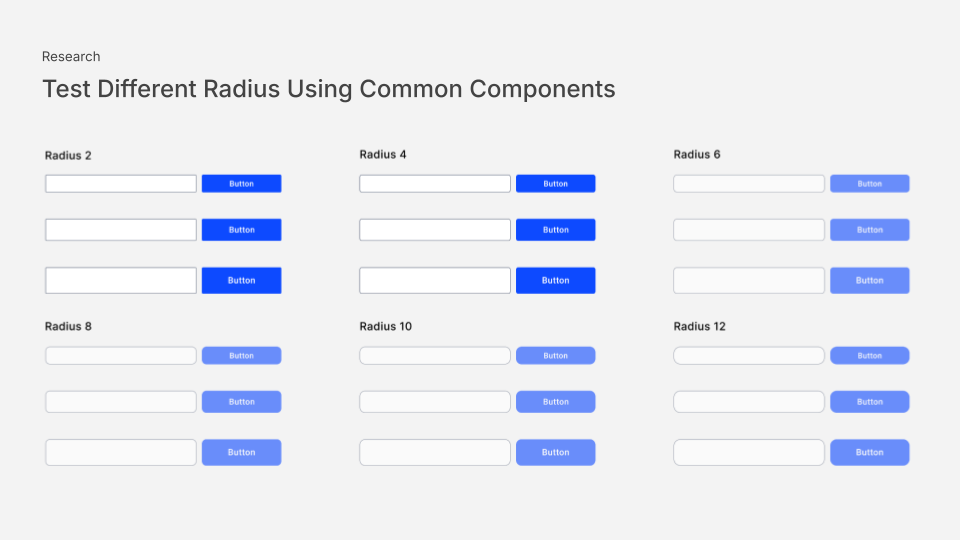Click the smallest Button under Radius 6
Image resolution: width=960 pixels, height=540 pixels.
click(x=869, y=184)
